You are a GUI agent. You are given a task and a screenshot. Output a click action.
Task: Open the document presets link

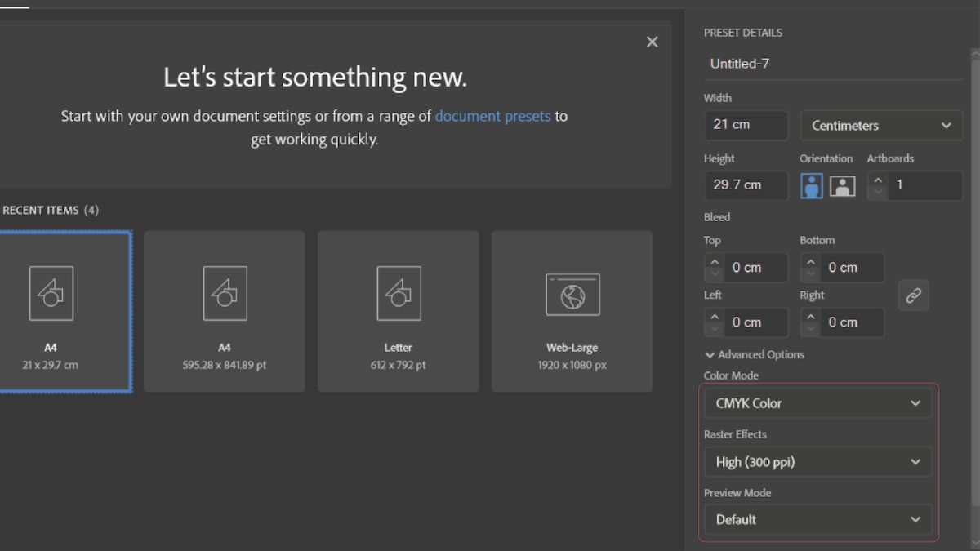click(492, 116)
